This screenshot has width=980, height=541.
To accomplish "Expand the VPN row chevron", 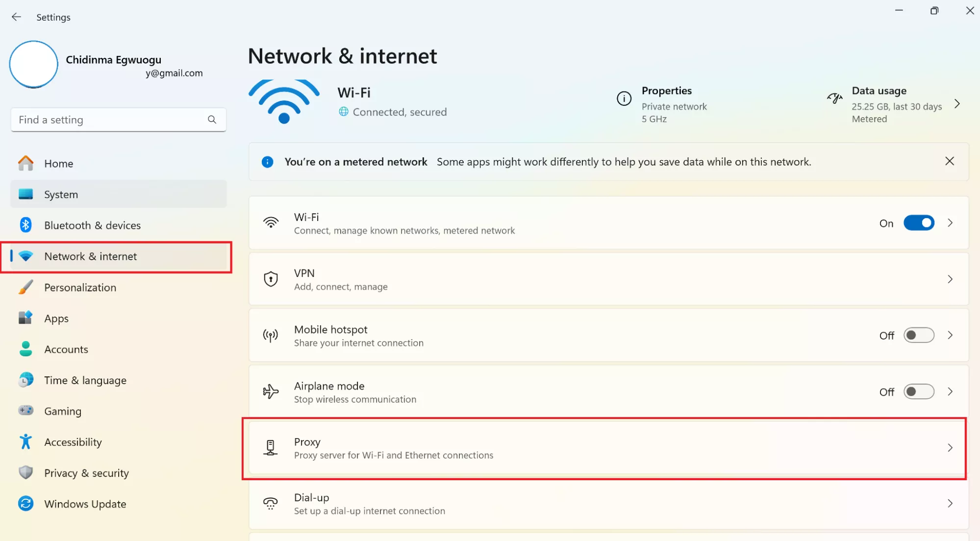I will pos(950,279).
